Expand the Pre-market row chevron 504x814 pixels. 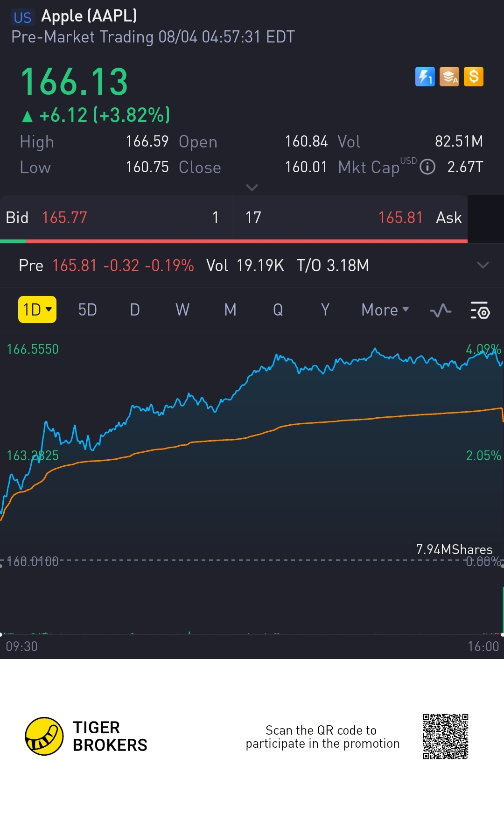[483, 265]
